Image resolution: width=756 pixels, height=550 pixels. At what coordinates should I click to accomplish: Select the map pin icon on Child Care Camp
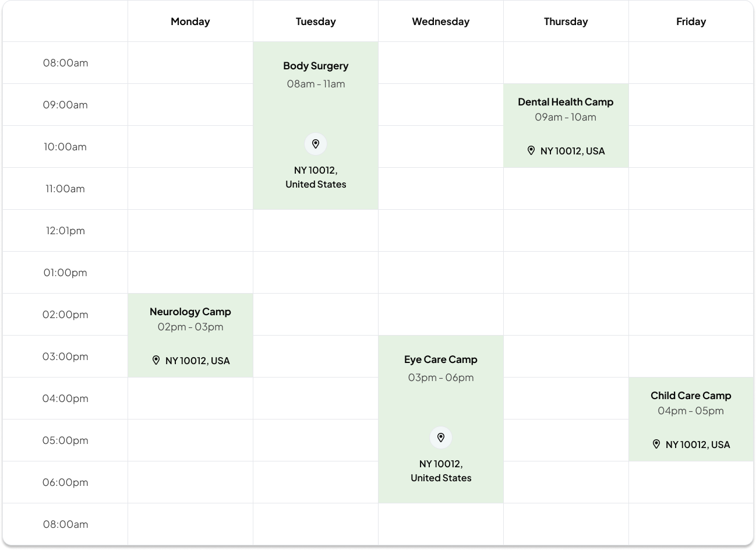(x=656, y=444)
